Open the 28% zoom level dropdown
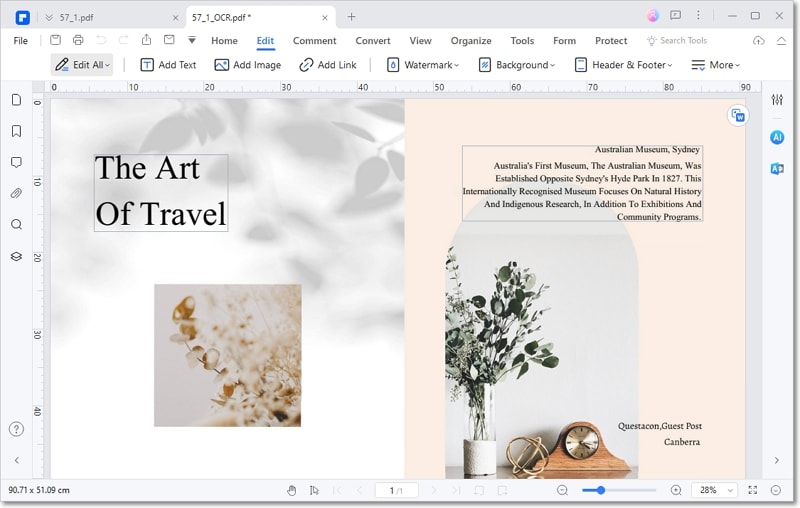The height and width of the screenshot is (508, 800). click(714, 490)
